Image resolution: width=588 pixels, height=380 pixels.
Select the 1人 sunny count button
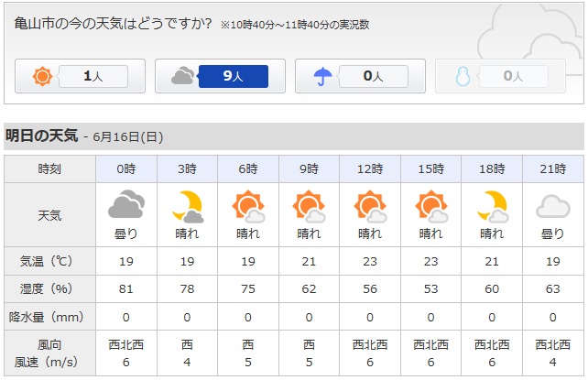click(93, 76)
